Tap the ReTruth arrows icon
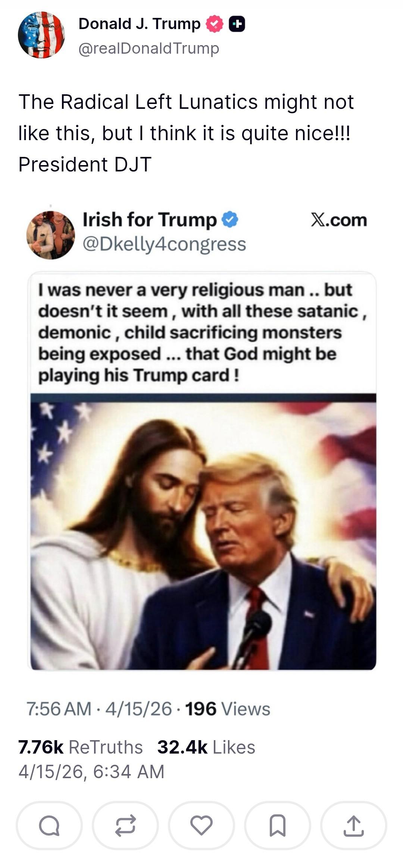 tap(125, 826)
